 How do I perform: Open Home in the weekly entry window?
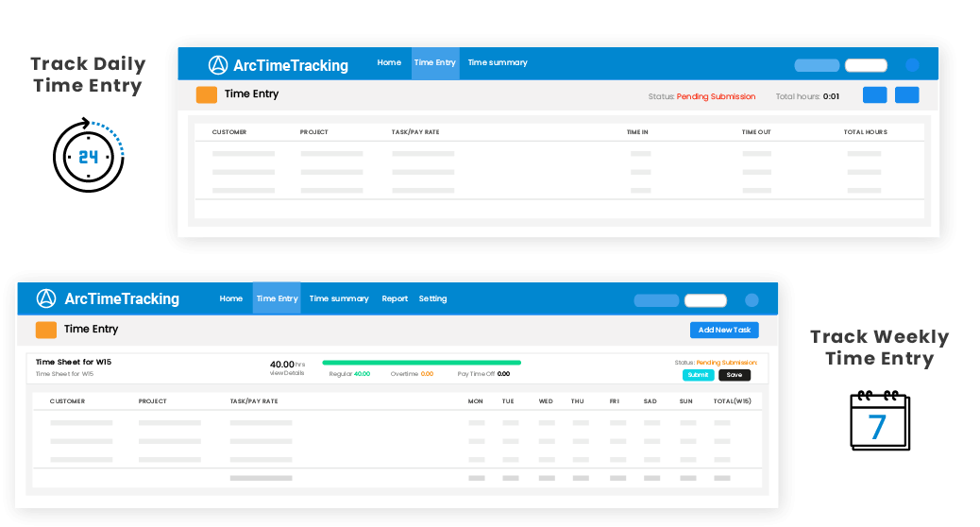click(x=230, y=298)
